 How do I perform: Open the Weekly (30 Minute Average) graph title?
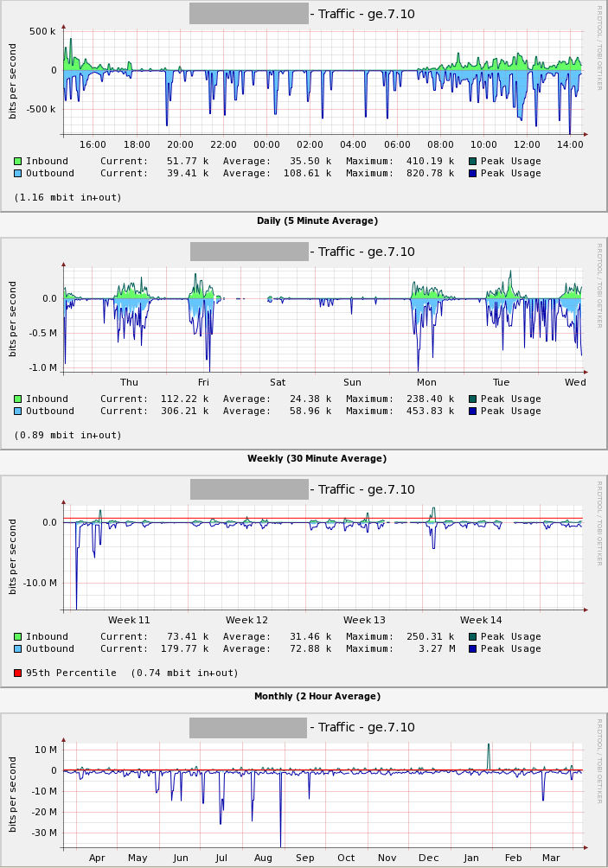[317, 458]
